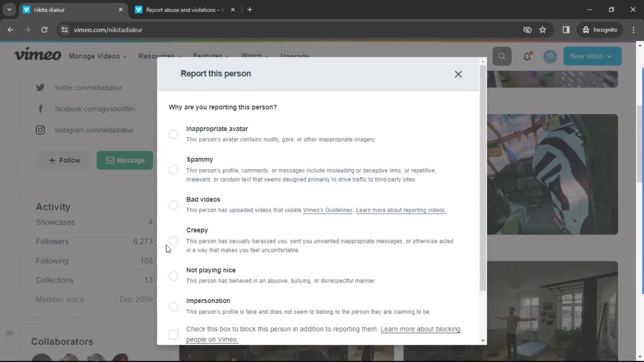
Task: Open the Showcases activity row
Action: (94, 222)
